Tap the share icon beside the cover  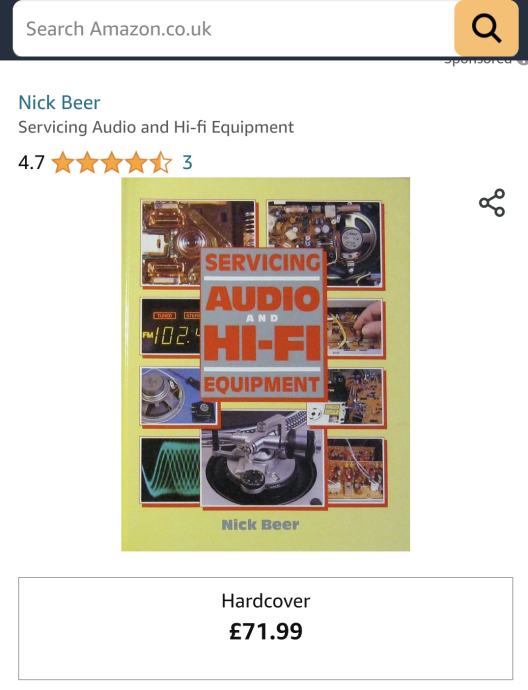tap(492, 203)
